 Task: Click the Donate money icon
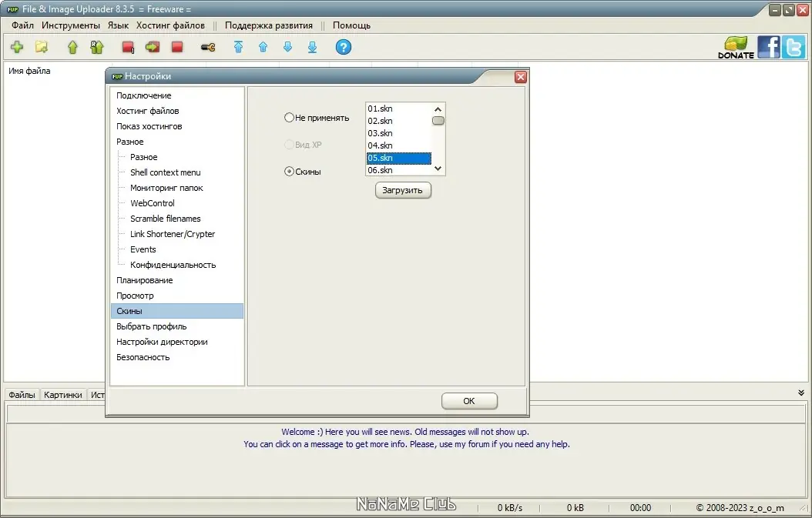[x=736, y=48]
